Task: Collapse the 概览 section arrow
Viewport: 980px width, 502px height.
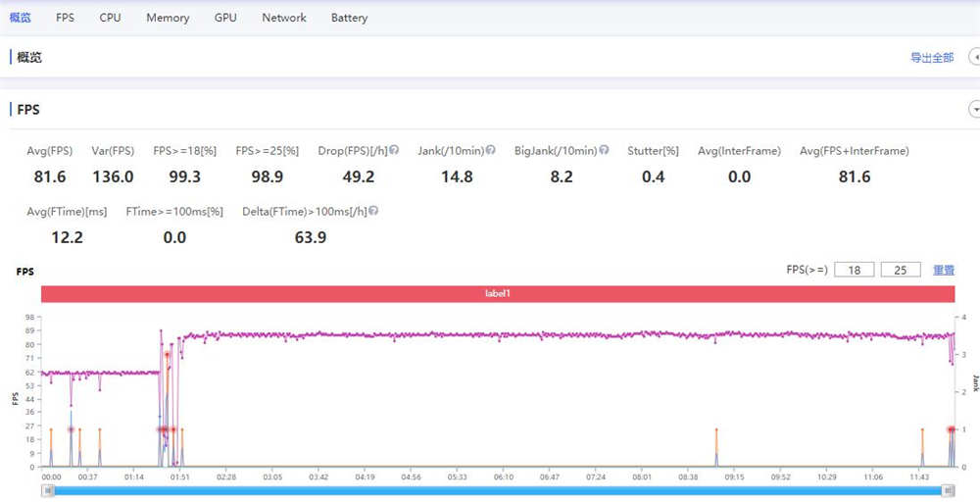Action: pyautogui.click(x=975, y=57)
